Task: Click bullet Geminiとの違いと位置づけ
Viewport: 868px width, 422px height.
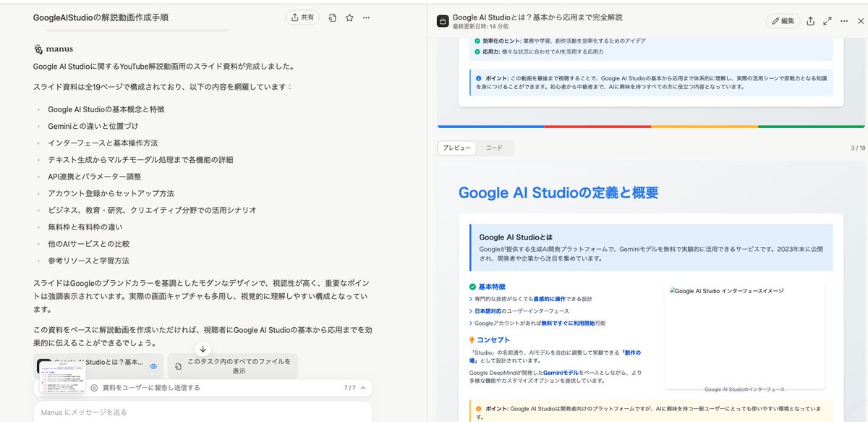Action: (93, 126)
